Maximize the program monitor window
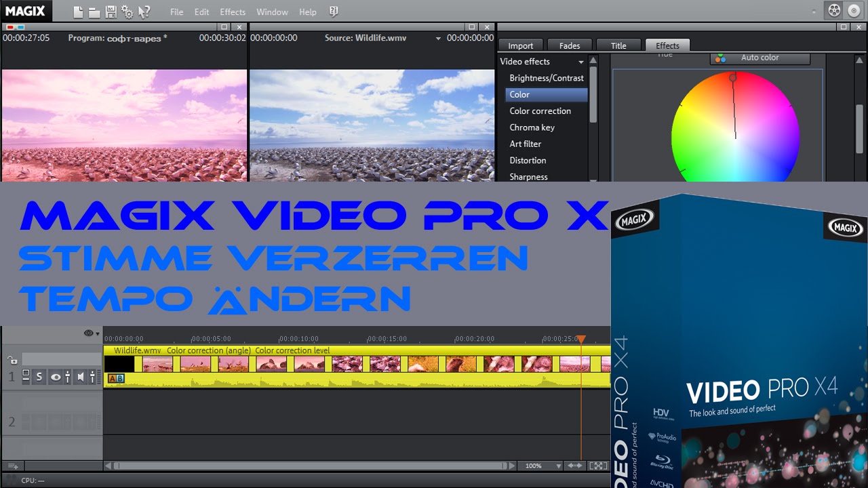This screenshot has height=488, width=868. [x=225, y=26]
